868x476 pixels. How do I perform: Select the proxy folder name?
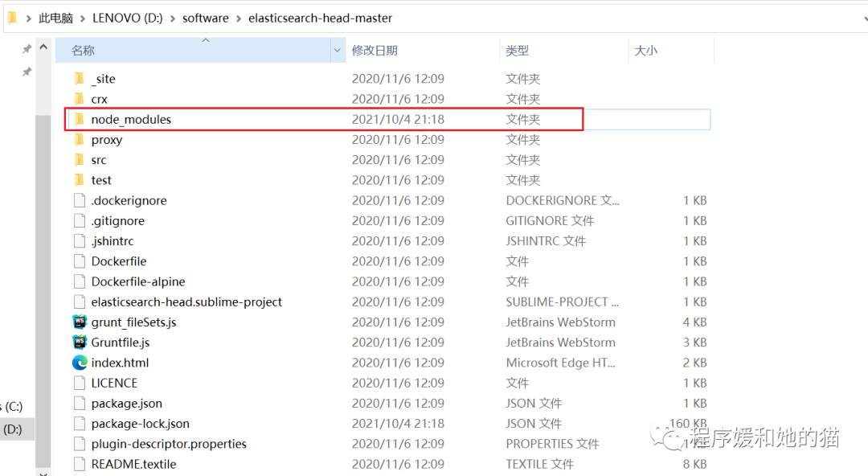(107, 140)
